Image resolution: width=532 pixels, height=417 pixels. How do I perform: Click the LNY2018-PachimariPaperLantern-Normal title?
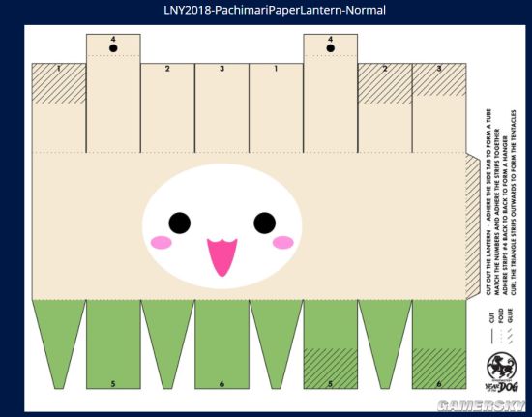click(275, 10)
